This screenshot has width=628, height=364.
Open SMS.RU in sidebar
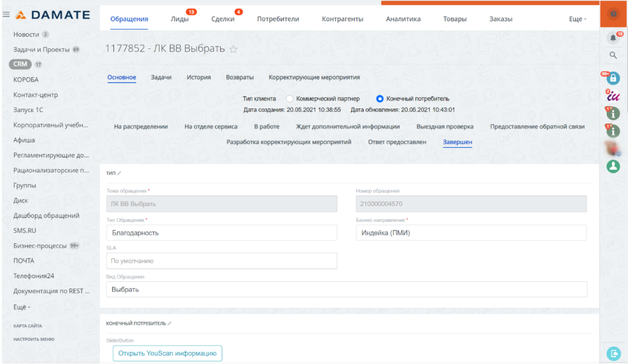(25, 230)
